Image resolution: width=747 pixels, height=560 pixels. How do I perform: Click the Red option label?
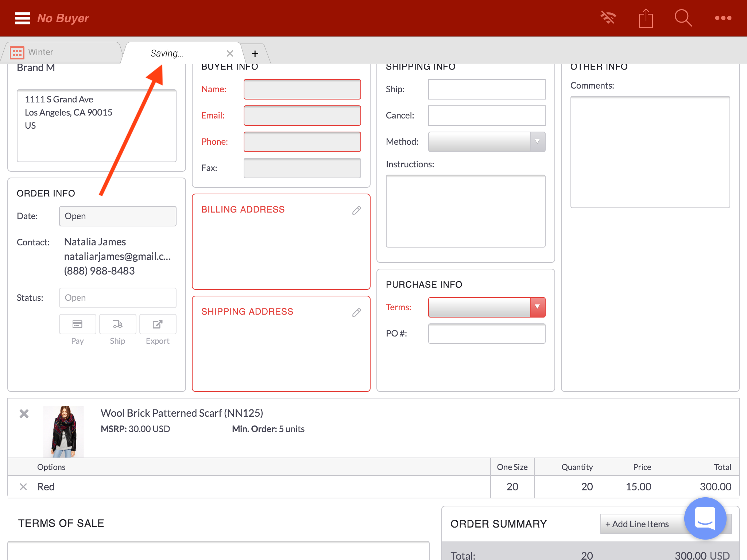coord(46,487)
